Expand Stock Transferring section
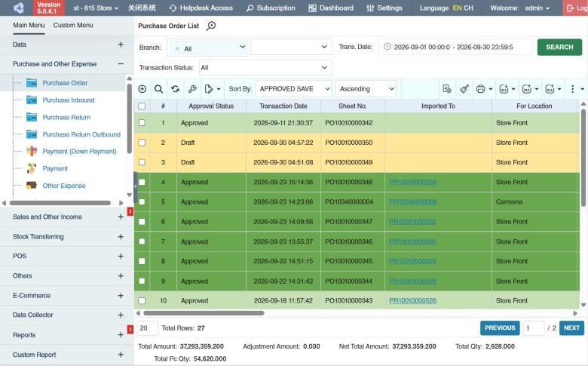 [121, 237]
